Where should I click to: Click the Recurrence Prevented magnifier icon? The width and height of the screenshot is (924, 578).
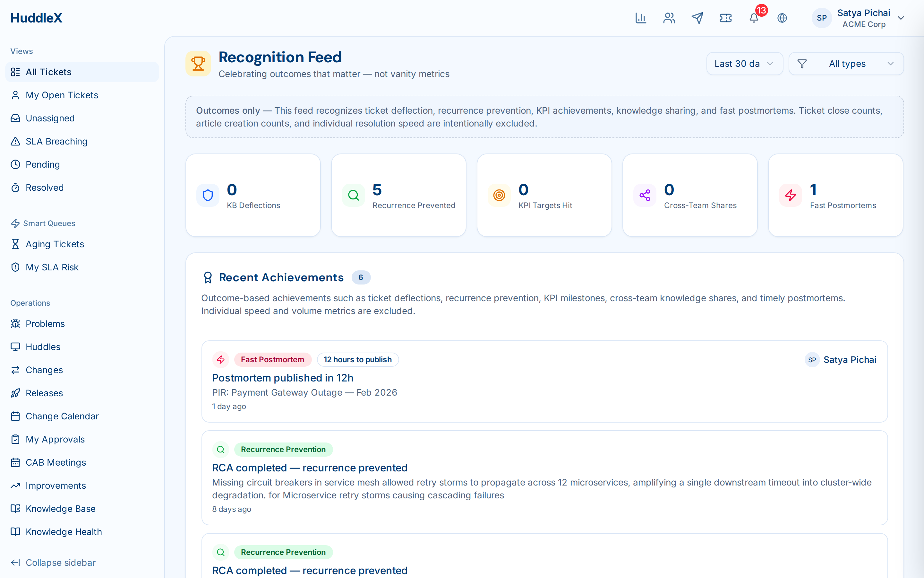click(x=354, y=195)
